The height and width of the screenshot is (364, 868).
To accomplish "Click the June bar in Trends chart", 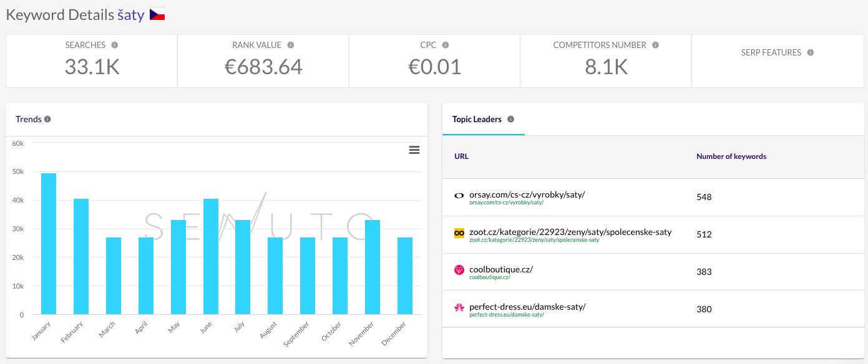I will point(211,257).
